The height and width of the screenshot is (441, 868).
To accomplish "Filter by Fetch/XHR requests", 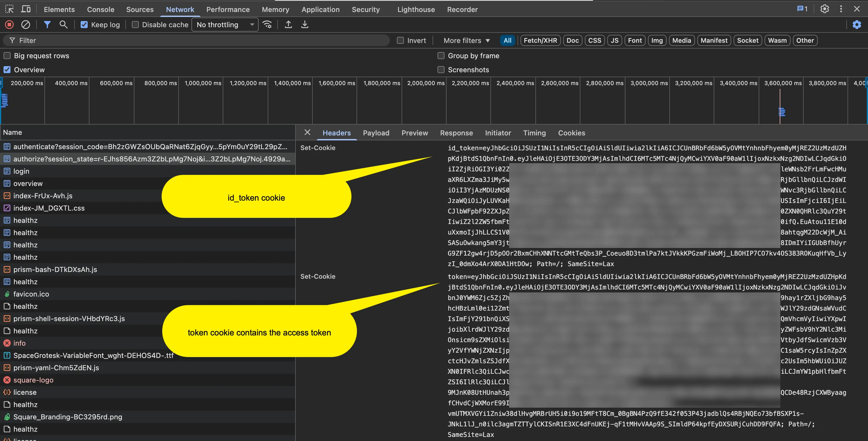I will 540,40.
